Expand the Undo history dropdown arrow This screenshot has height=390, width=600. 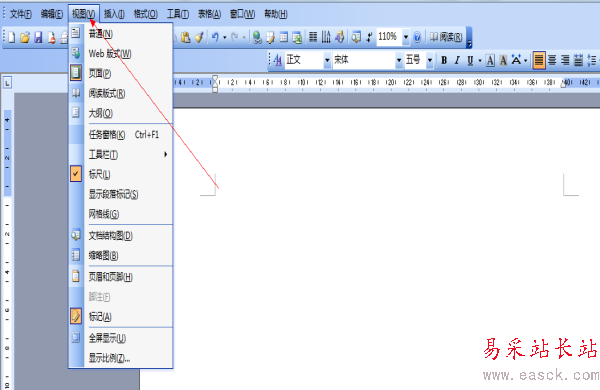coord(225,37)
